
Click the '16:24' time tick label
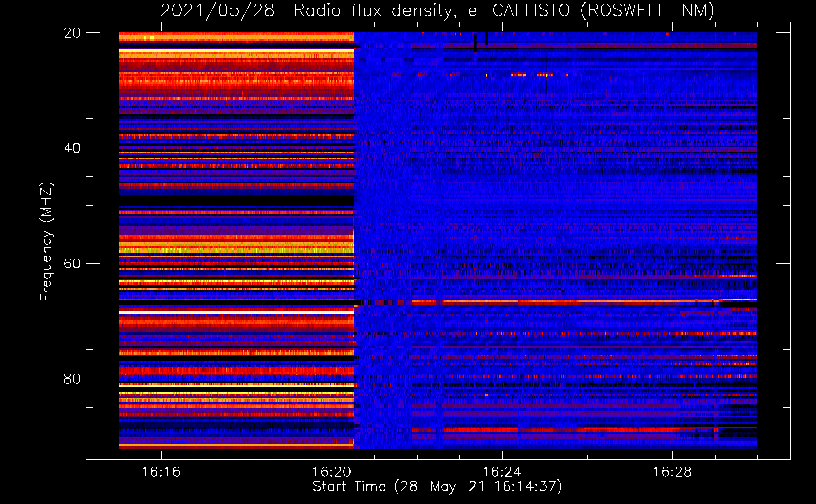click(x=502, y=472)
